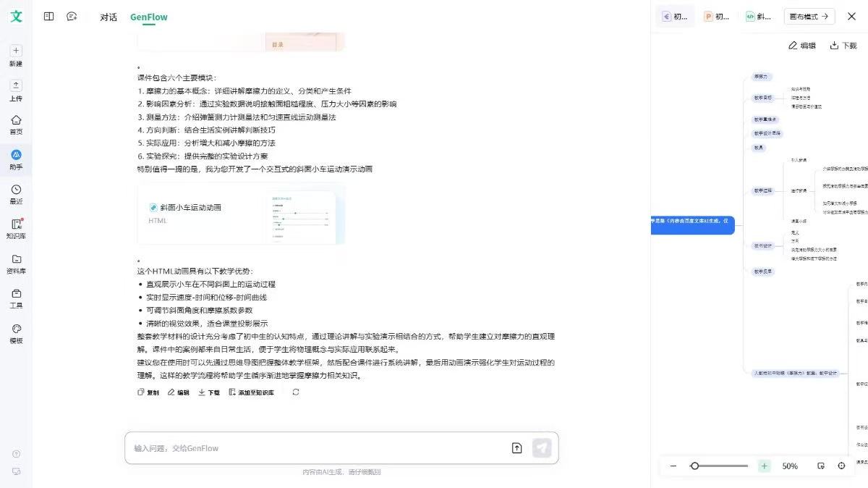Click 编辑 above the mind map
The width and height of the screenshot is (868, 488).
click(x=802, y=45)
